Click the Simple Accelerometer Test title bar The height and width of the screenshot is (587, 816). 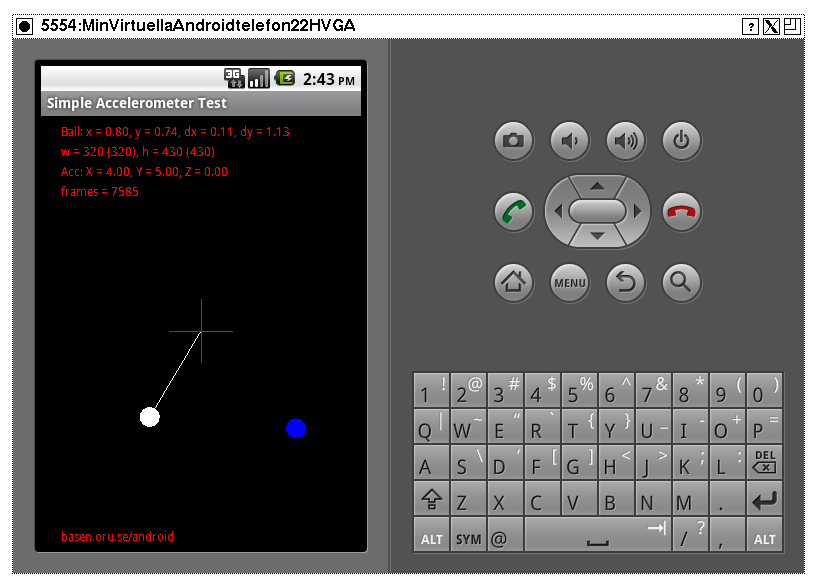(x=201, y=103)
